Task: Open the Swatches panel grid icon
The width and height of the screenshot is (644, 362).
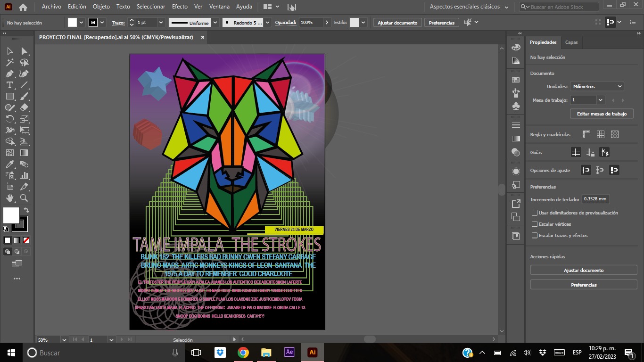Action: coord(516,80)
